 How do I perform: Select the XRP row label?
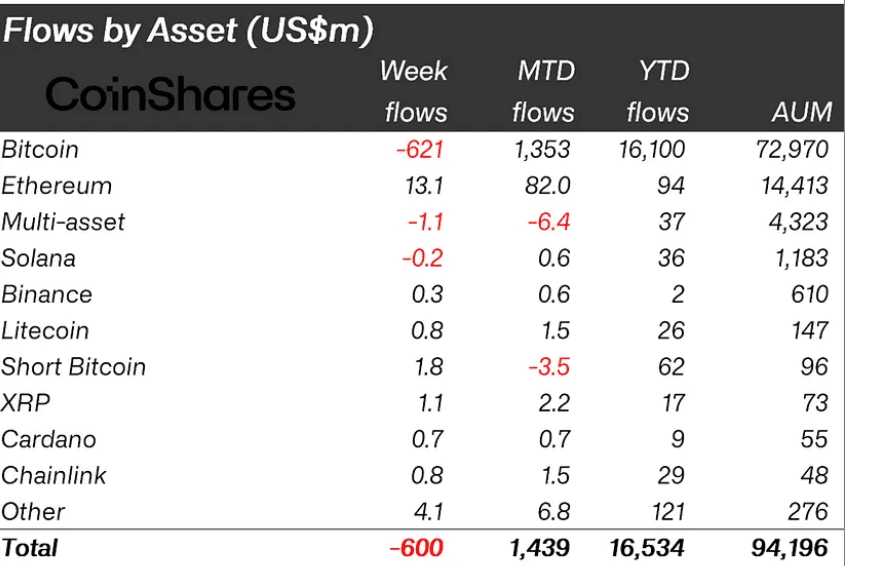coord(26,403)
